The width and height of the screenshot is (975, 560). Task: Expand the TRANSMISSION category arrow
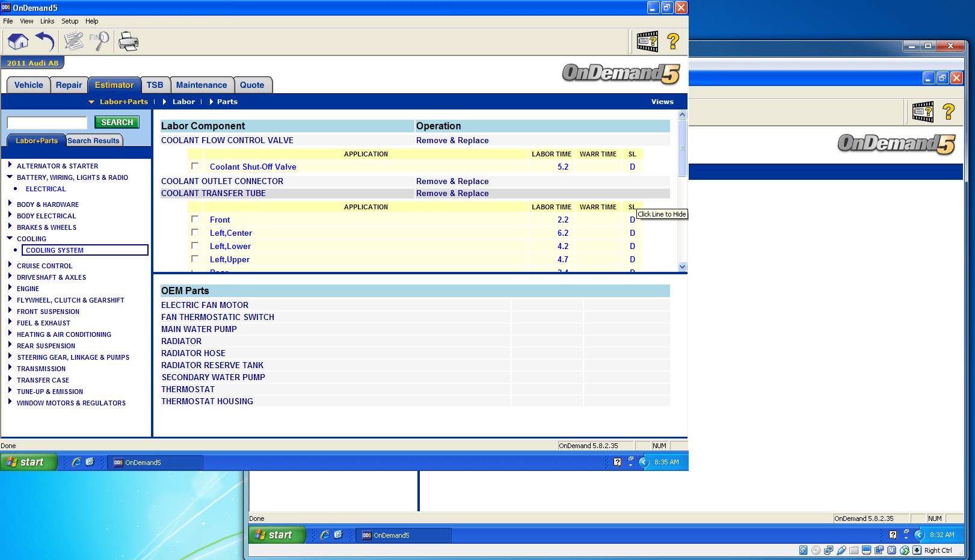(10, 368)
